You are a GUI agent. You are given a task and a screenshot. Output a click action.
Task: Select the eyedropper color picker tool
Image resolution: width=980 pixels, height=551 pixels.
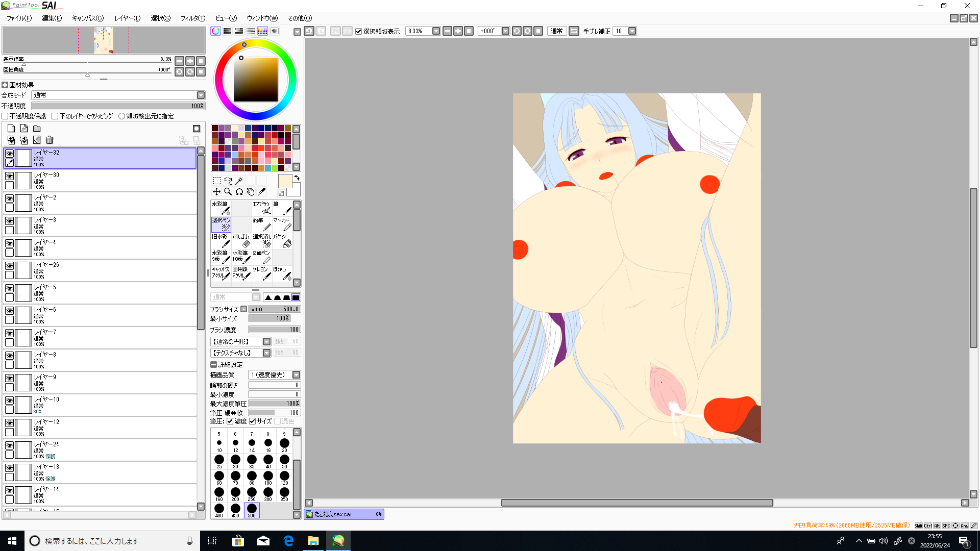(x=262, y=192)
